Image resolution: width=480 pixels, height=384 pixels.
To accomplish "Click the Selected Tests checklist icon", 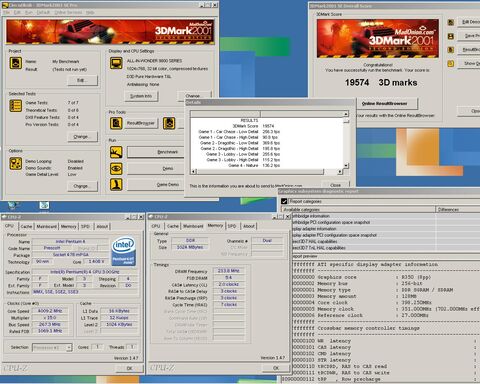I will (x=16, y=106).
